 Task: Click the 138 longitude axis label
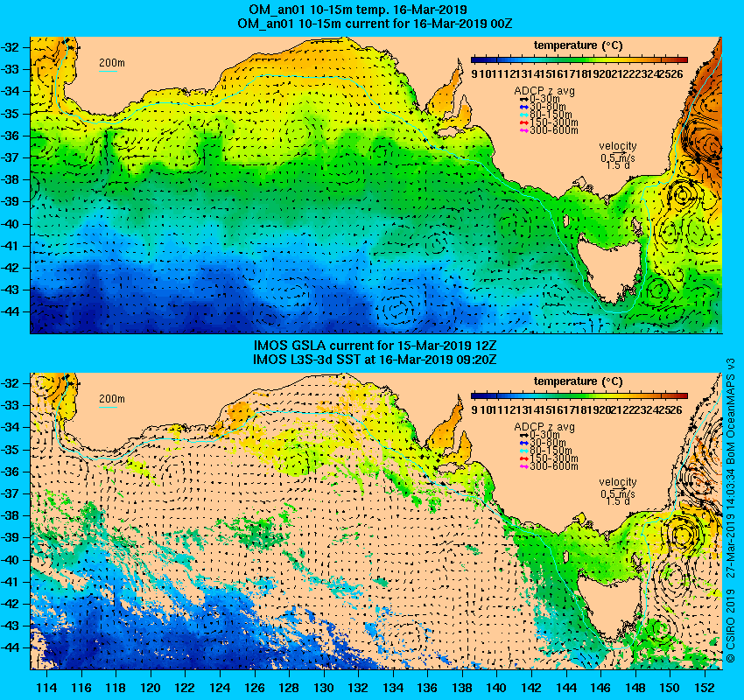462,688
